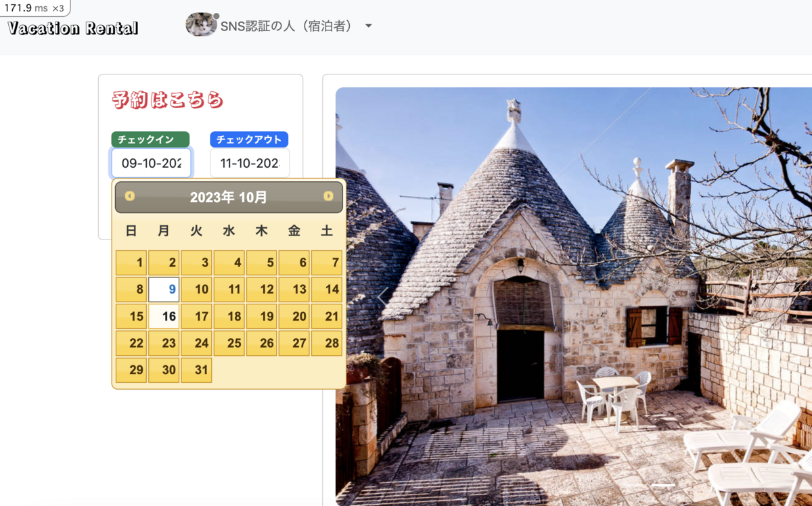Select October 6 in calendar
The width and height of the screenshot is (812, 506).
[x=294, y=262]
